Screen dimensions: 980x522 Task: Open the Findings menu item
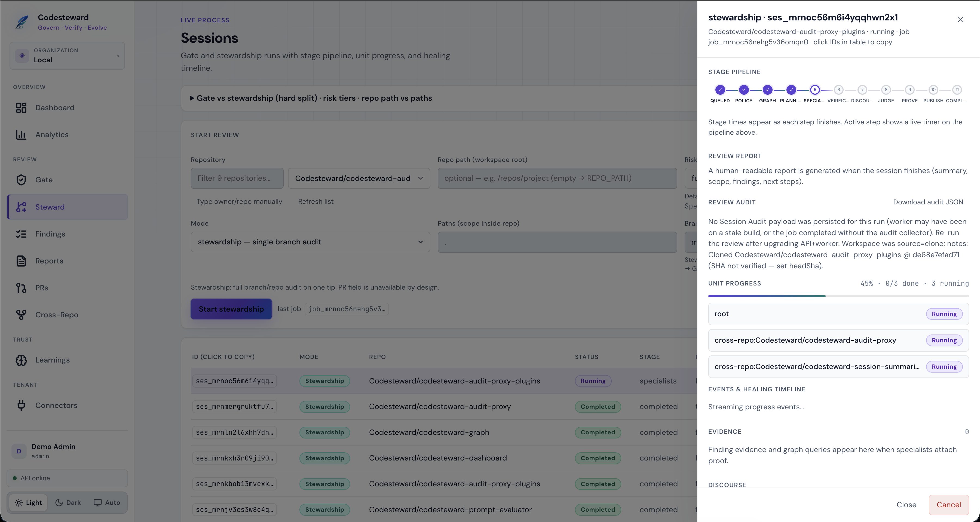click(x=68, y=234)
